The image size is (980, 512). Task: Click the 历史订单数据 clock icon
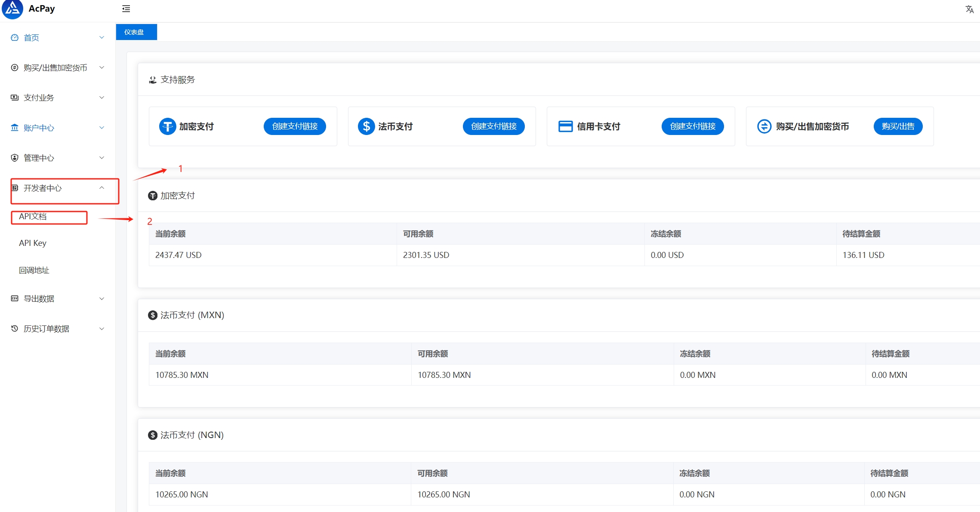coord(14,328)
